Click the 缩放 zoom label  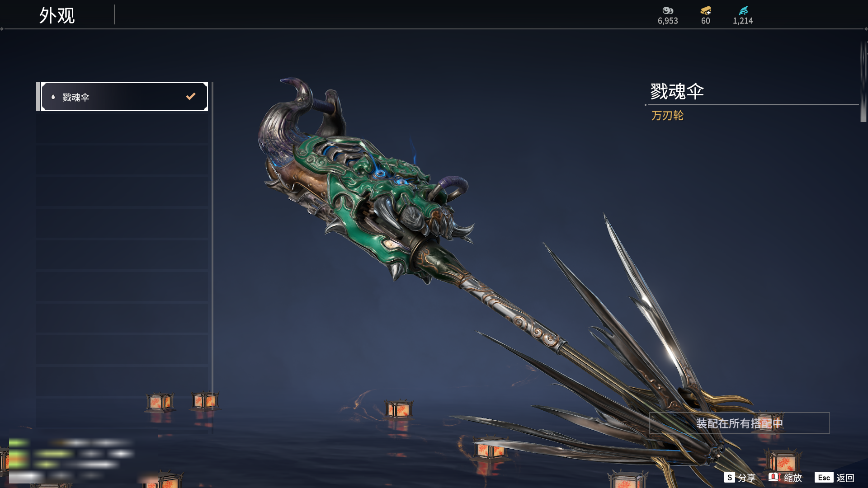click(x=793, y=478)
